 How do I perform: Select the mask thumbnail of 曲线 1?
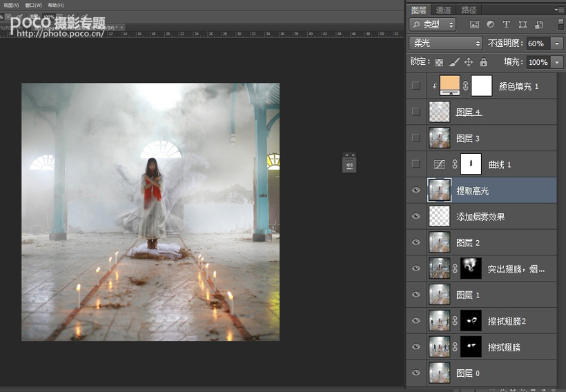click(471, 164)
